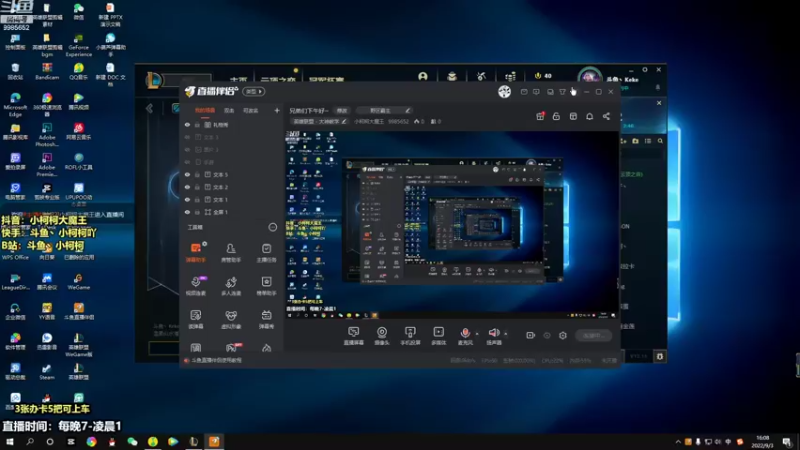Select the 文本 1 layer row
This screenshot has width=800, height=450.
232,199
